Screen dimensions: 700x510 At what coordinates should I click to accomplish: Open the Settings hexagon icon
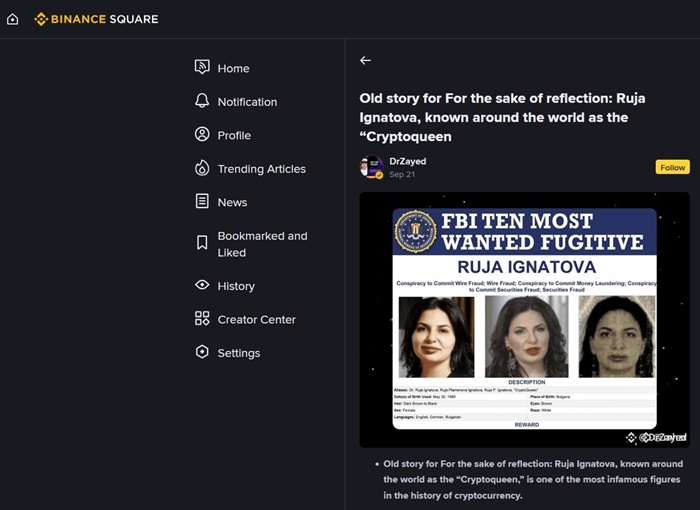(202, 352)
